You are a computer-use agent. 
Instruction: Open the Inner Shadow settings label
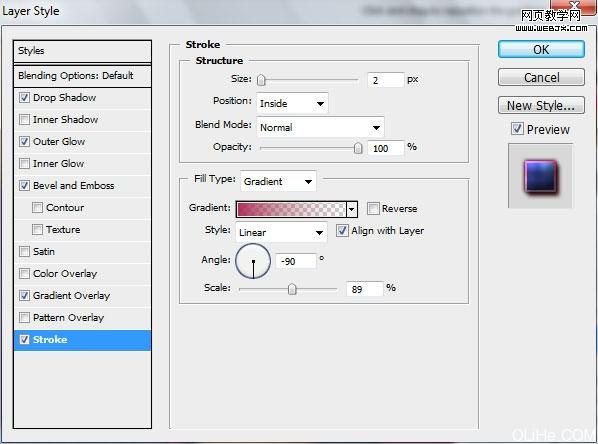tap(66, 120)
